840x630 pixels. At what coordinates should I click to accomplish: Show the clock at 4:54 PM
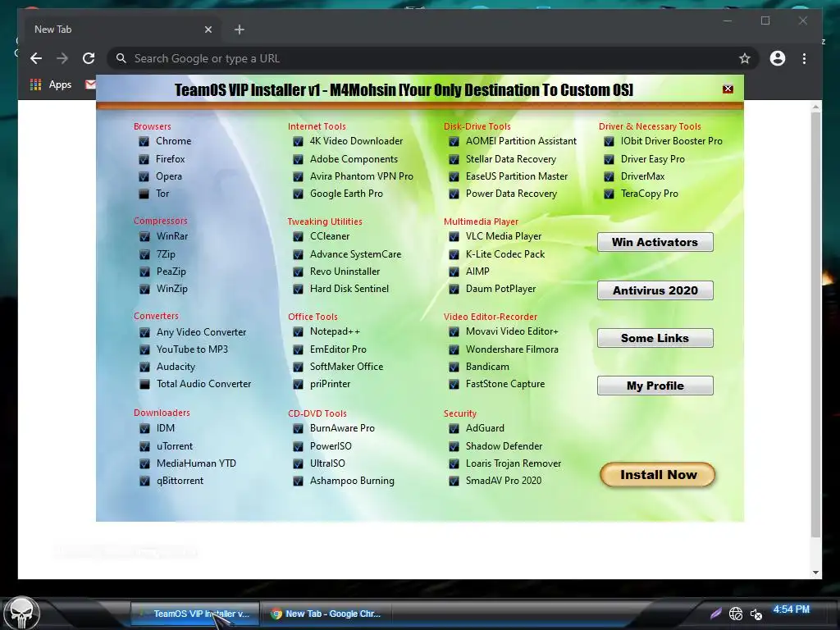pos(792,609)
